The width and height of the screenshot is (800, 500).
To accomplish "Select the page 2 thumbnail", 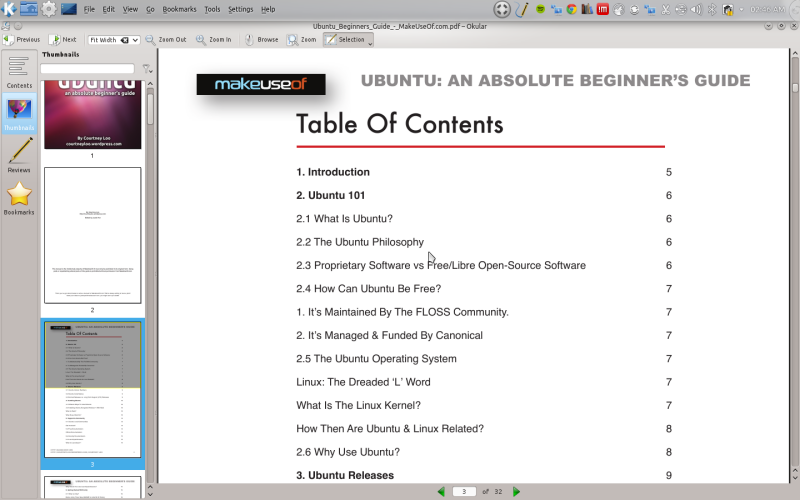I will (92, 235).
